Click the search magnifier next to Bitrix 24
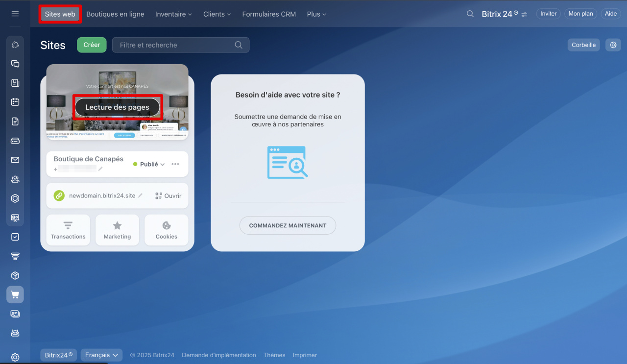 (x=470, y=14)
